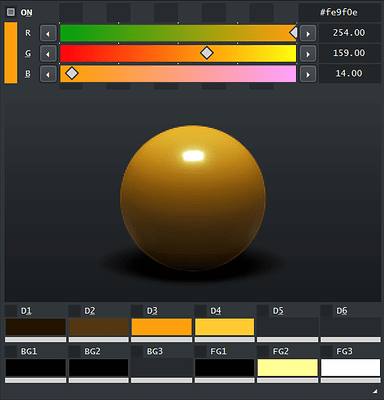Click the B value field 14.00
This screenshot has width=384, height=400.
pos(349,74)
